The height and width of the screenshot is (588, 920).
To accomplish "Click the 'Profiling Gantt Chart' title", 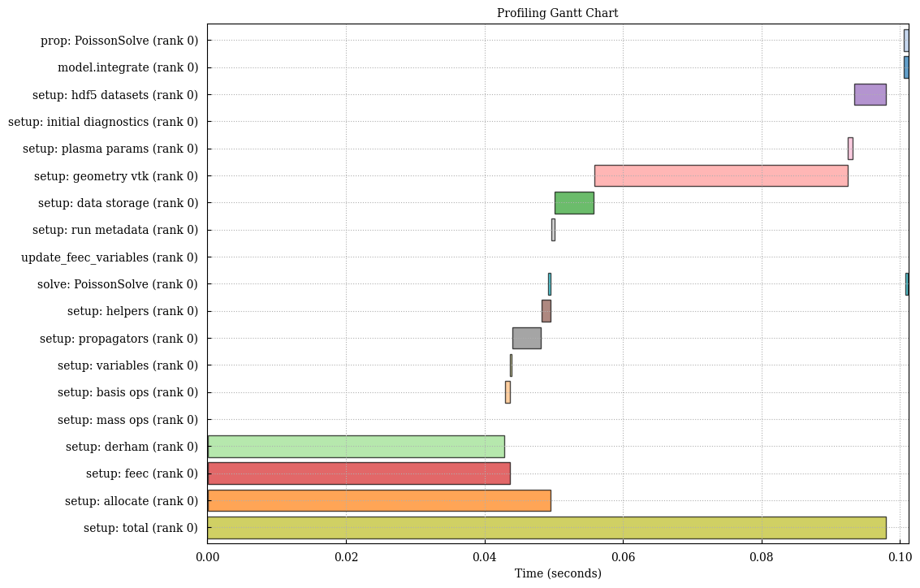I will point(557,13).
